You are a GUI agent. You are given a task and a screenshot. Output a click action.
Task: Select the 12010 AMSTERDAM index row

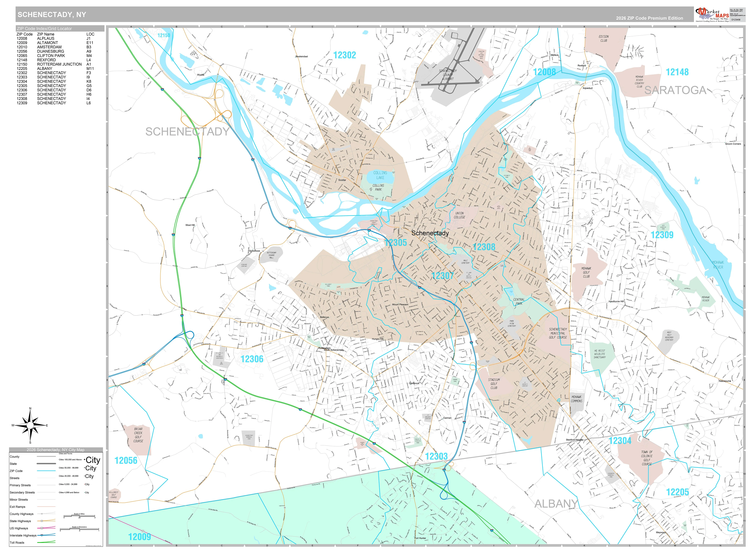(55, 47)
